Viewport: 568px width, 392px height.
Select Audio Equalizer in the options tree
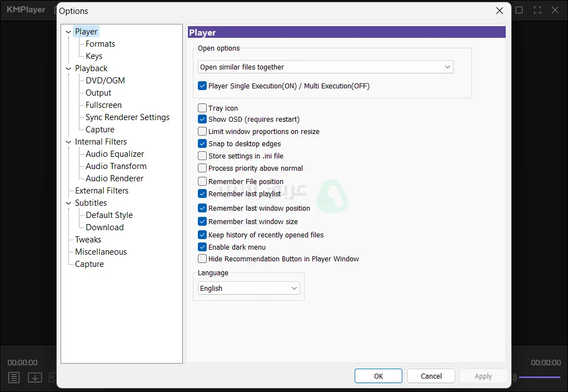tap(114, 154)
